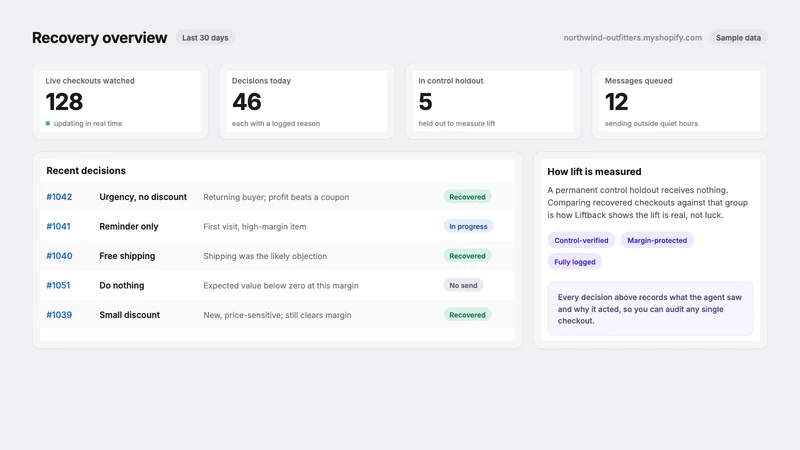Screen dimensions: 800x450
Task: Click the How lift is measured heading
Action: 594,172
